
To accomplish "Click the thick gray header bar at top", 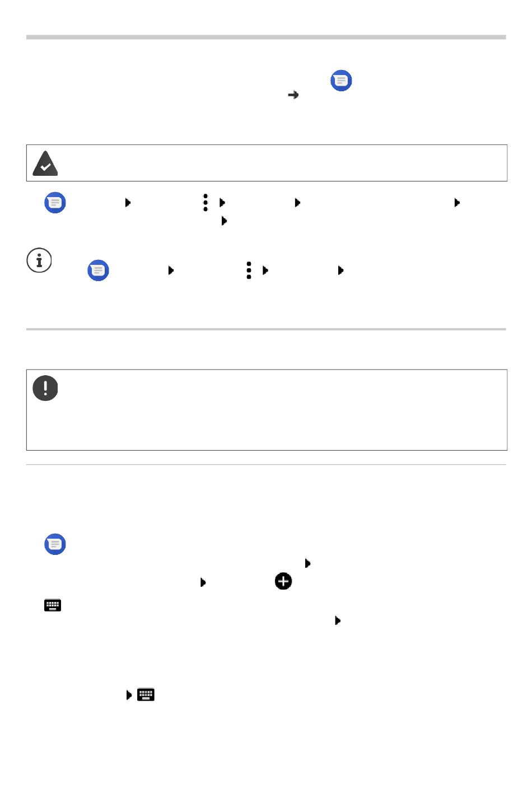I will (266, 38).
